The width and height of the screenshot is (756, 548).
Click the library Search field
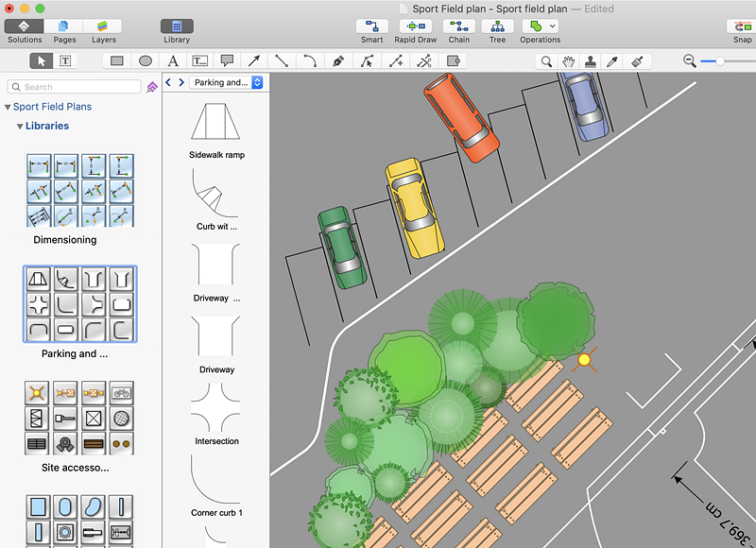click(x=76, y=87)
